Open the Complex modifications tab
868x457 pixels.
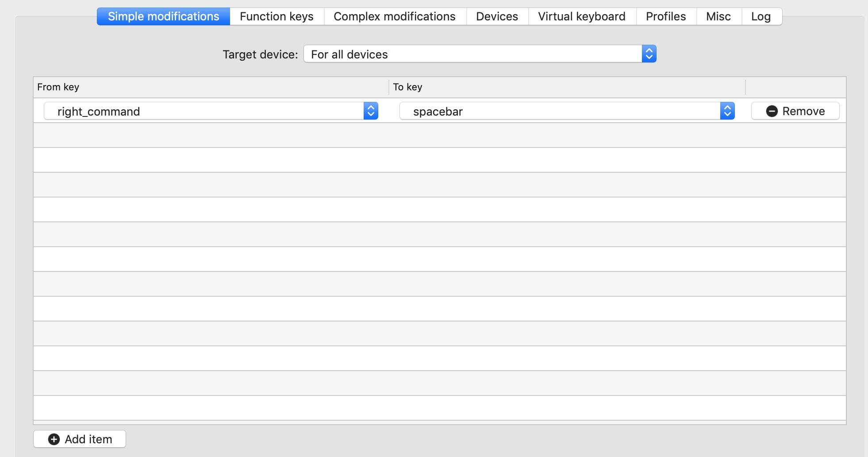pyautogui.click(x=394, y=16)
